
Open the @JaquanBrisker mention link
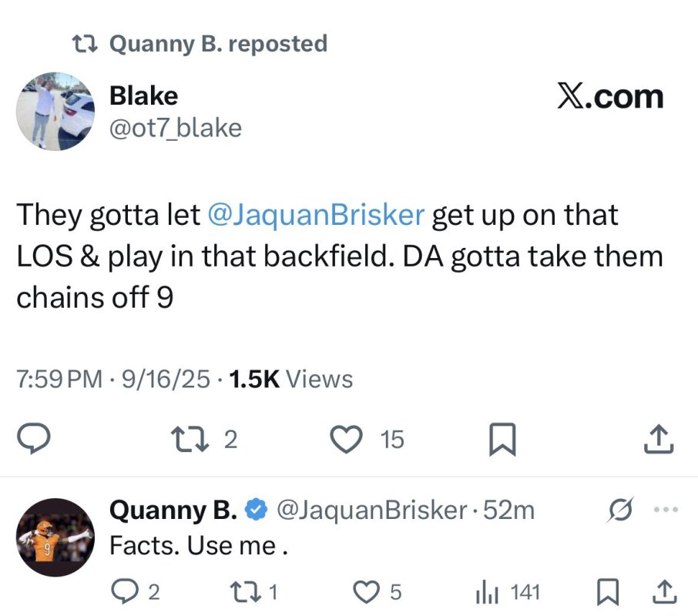coord(316,214)
